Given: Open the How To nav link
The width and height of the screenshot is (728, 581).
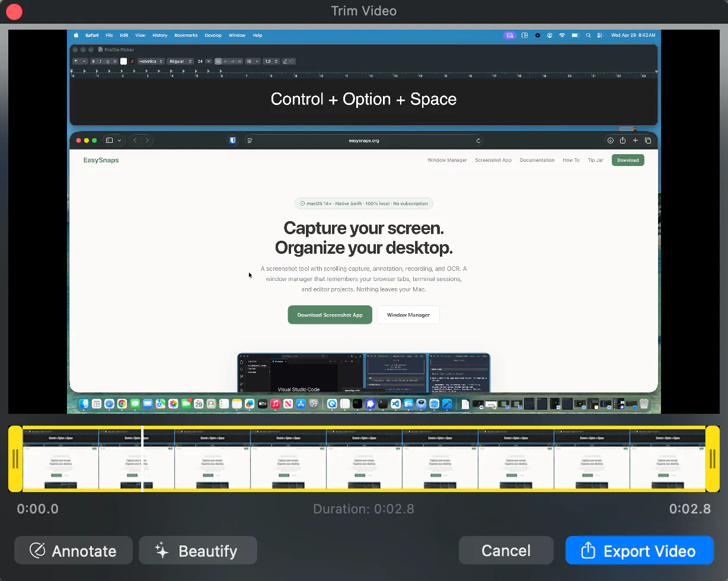Looking at the screenshot, I should [571, 160].
